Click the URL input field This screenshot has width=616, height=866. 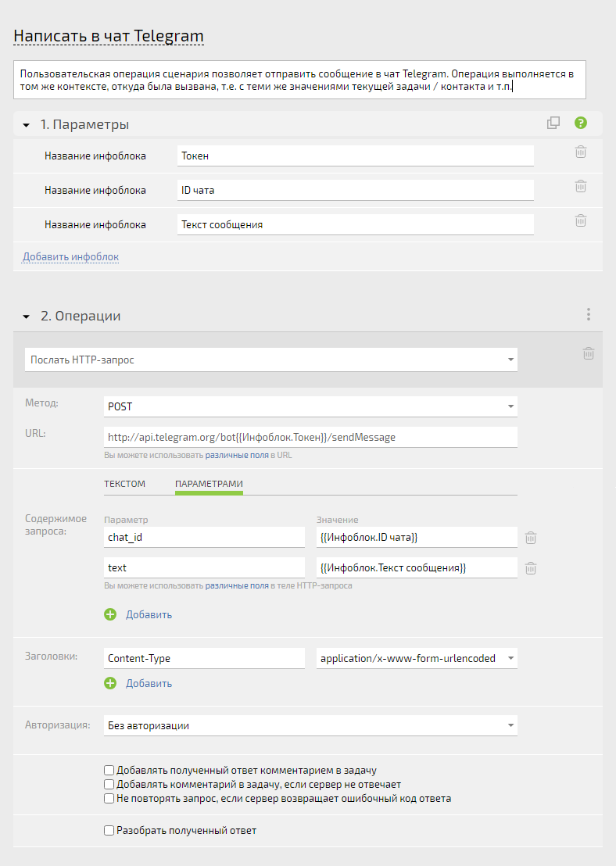pos(310,438)
